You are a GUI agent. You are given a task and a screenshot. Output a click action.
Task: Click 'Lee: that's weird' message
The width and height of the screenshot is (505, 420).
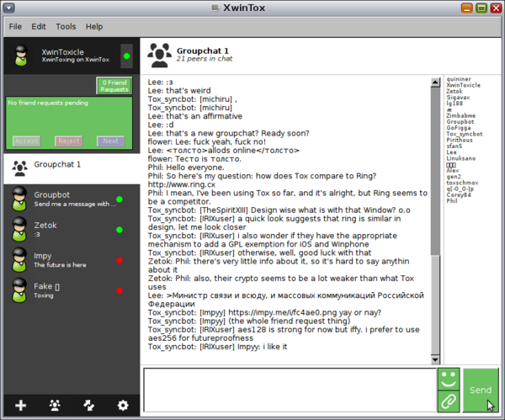[x=179, y=91]
